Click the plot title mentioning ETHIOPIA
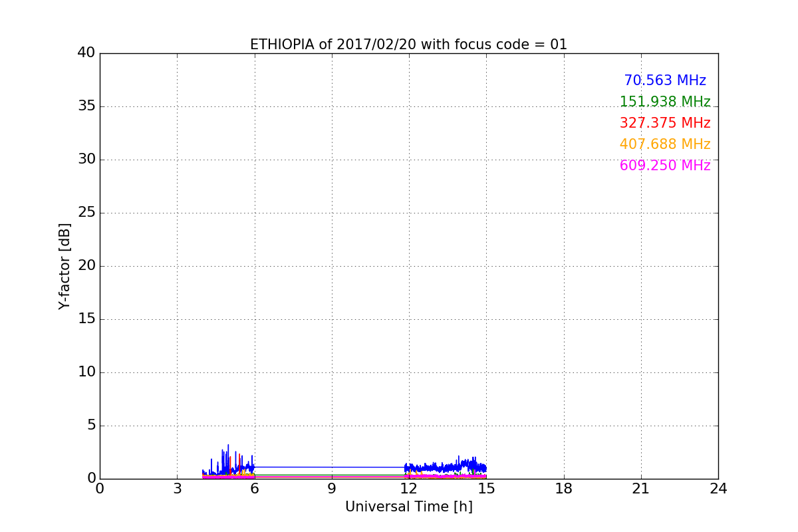Screen dimensions: 798x532 [x=408, y=45]
